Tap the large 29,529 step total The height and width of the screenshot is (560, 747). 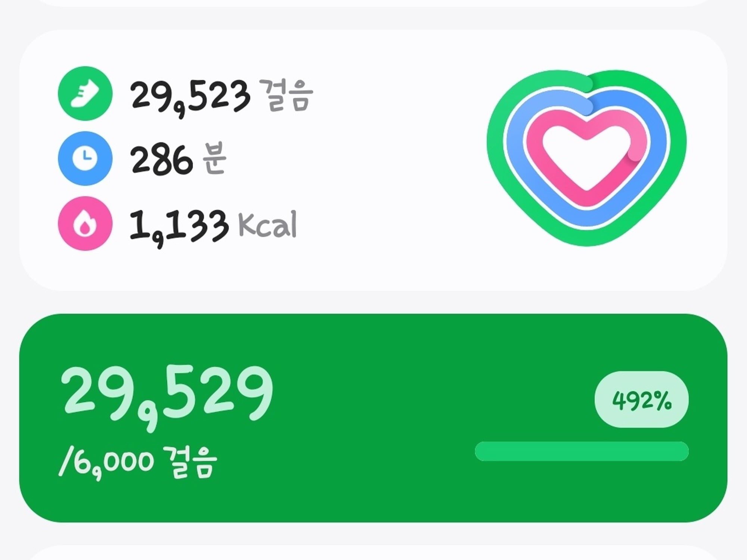pyautogui.click(x=167, y=398)
